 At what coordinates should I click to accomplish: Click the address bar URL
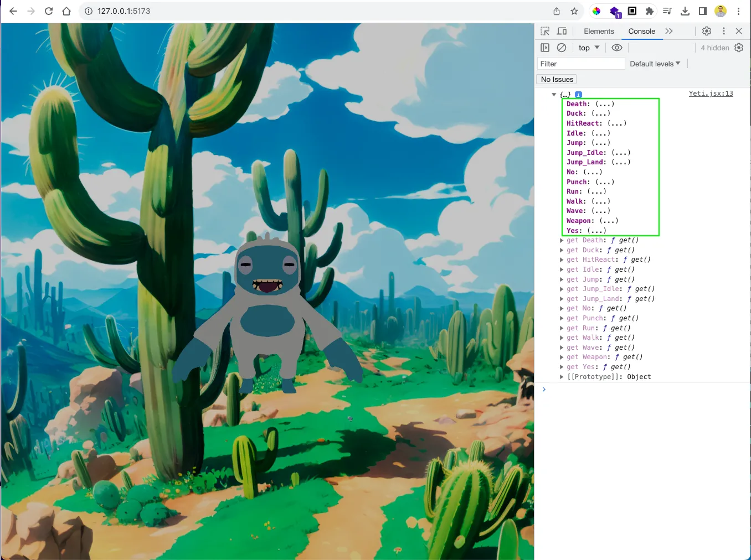click(124, 11)
